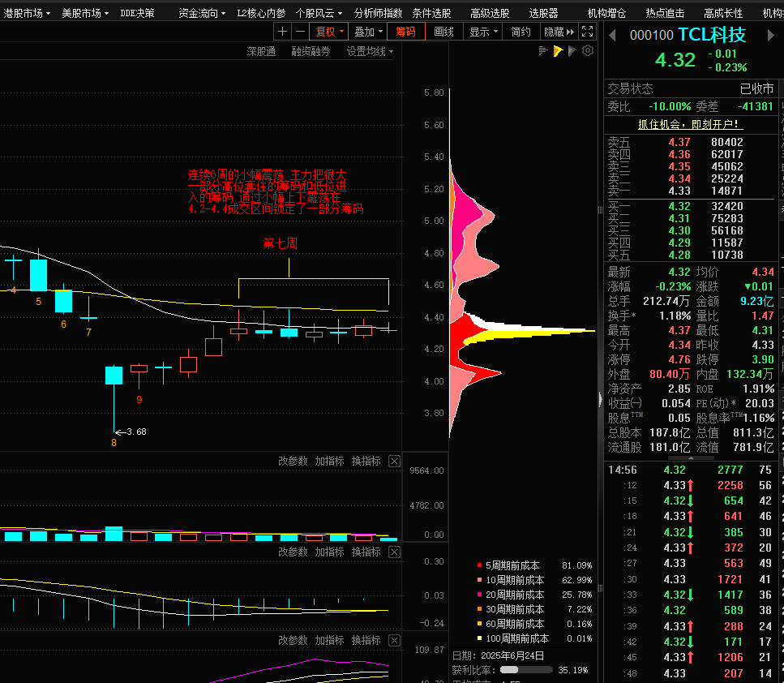
Task: Click 改参数 in volume panel
Action: point(293,461)
